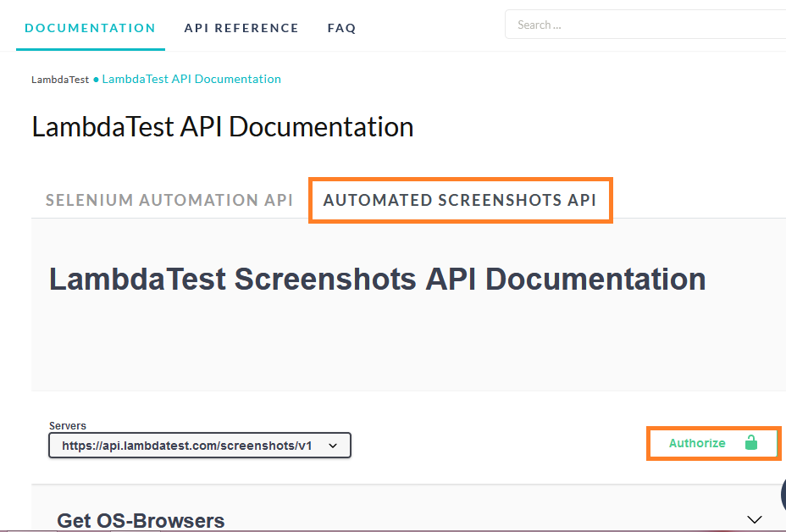
Task: Click the LambdaTest breadcrumb link
Action: click(60, 80)
